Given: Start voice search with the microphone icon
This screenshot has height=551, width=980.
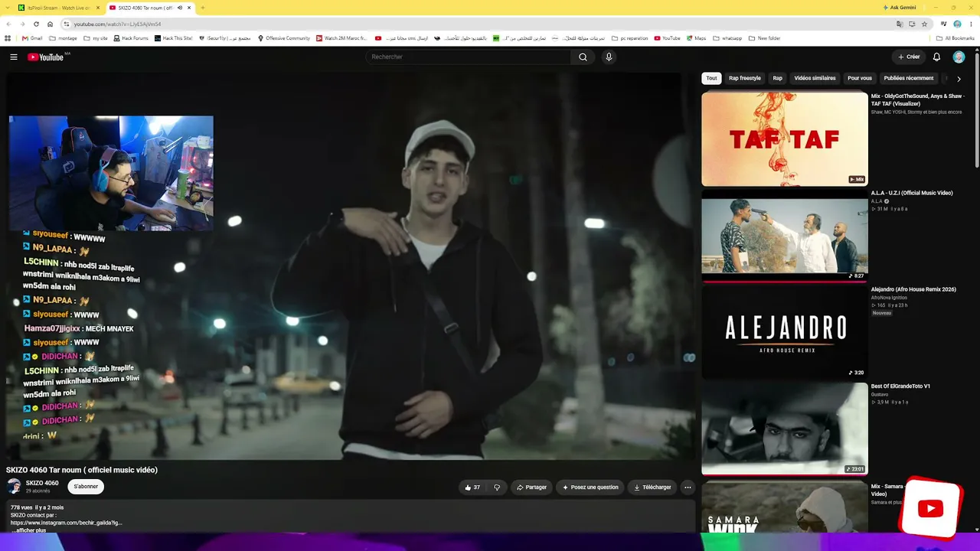Looking at the screenshot, I should (x=609, y=57).
